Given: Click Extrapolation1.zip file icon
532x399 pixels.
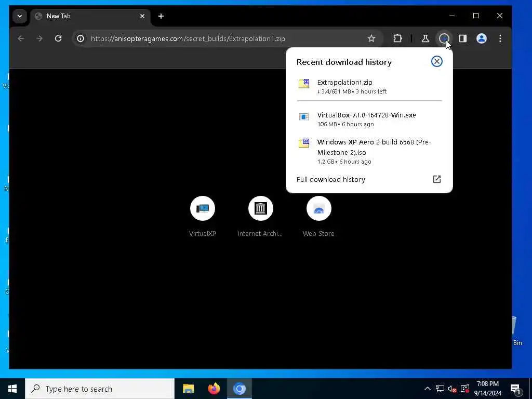Looking at the screenshot, I should 304,84.
